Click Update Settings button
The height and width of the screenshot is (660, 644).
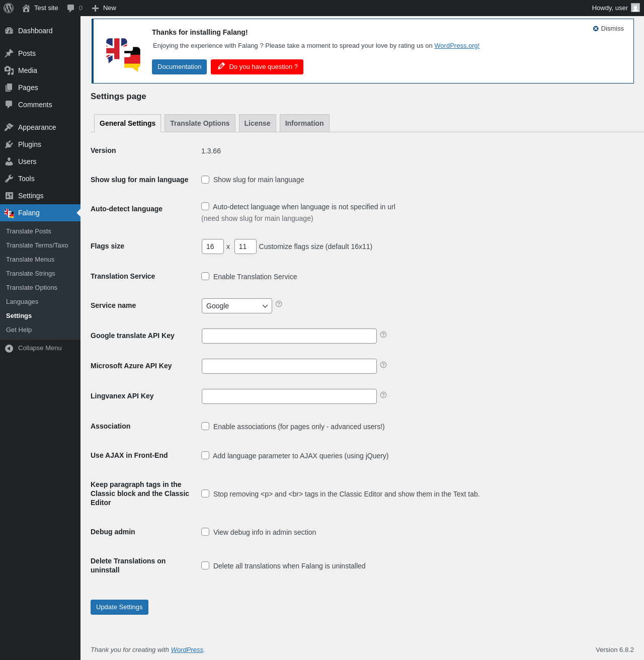[119, 607]
